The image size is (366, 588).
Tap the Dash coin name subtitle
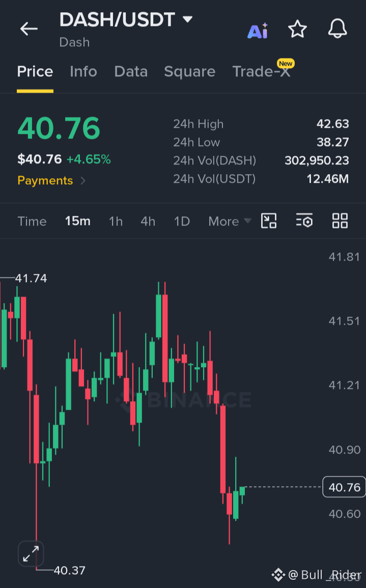pos(74,42)
